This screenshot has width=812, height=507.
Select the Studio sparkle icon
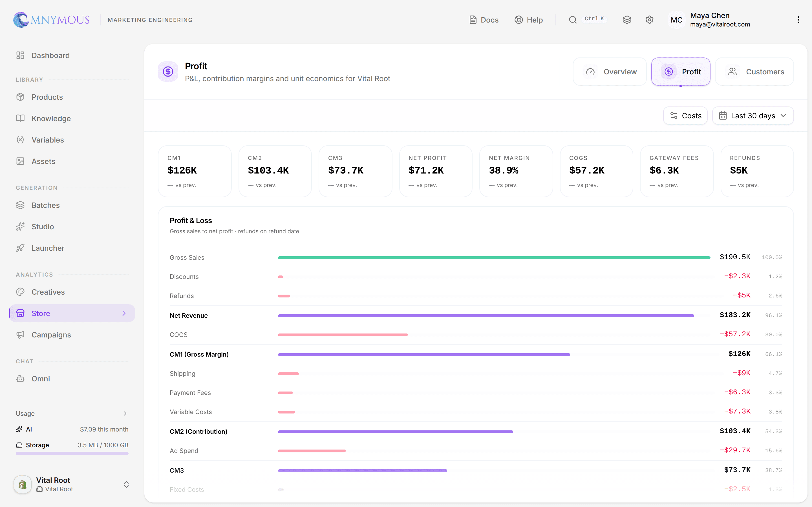coord(21,227)
